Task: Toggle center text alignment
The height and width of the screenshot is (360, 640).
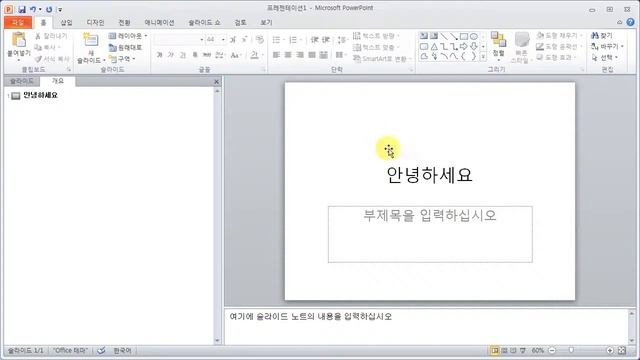Action: [x=288, y=55]
